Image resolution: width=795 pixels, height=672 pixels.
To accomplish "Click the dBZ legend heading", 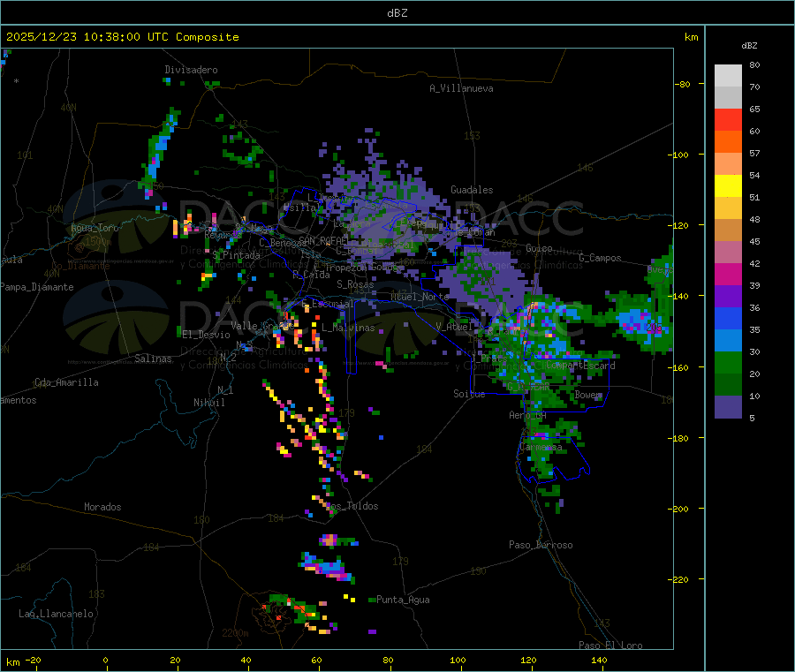I will pyautogui.click(x=749, y=46).
